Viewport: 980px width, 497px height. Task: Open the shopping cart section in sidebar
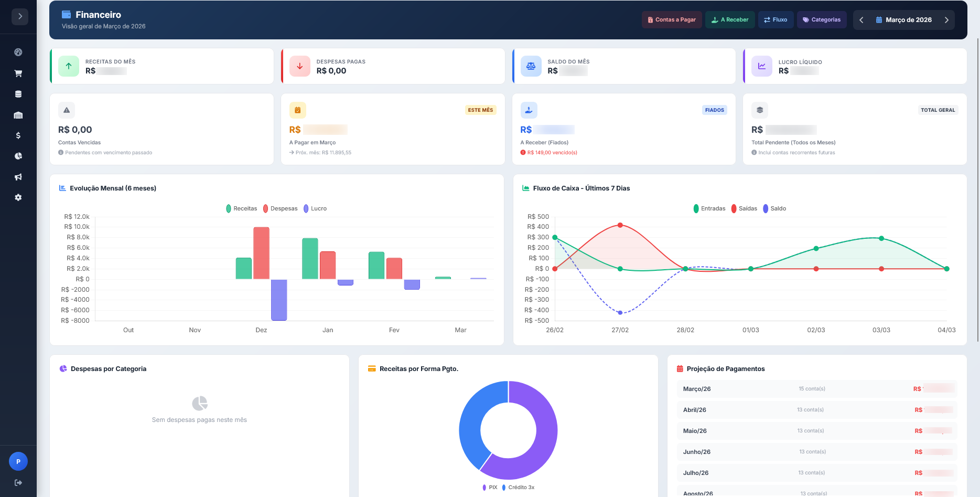pos(18,73)
